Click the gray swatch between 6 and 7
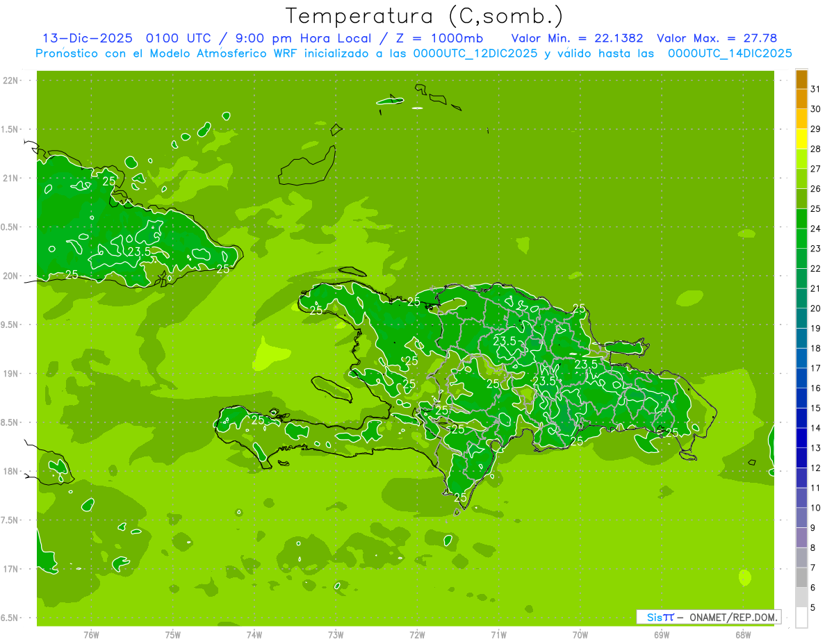 801,578
